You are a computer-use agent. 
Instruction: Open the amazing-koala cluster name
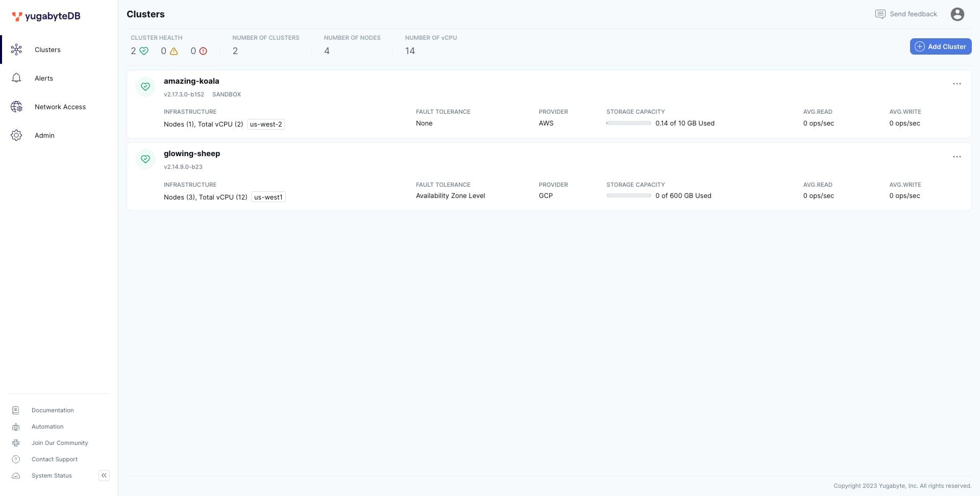[191, 81]
